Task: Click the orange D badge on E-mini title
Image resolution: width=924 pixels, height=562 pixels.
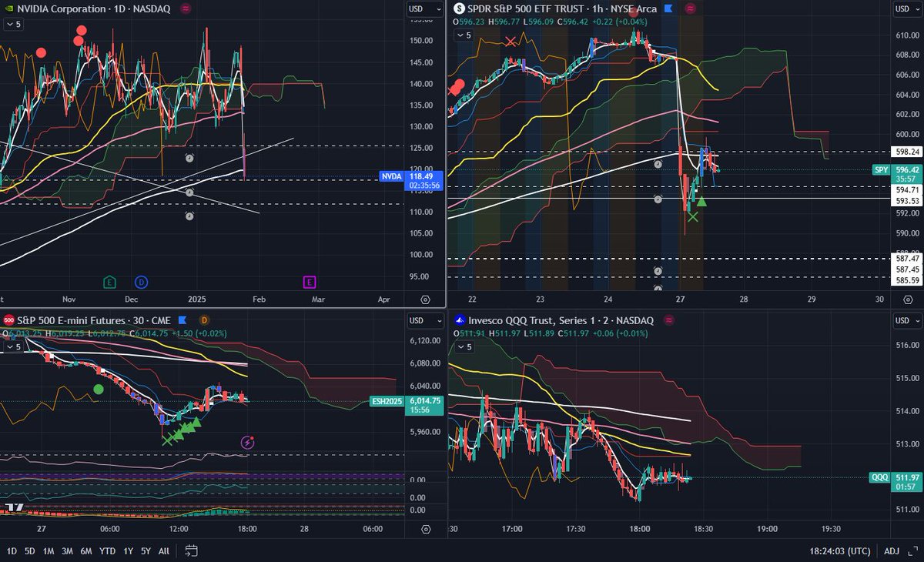Action: pos(204,319)
